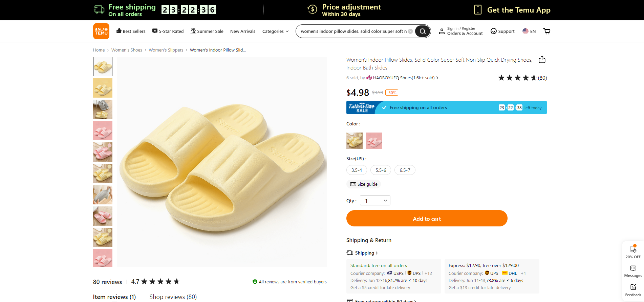This screenshot has width=644, height=302.
Task: Select the pink color swatch
Action: pos(374,141)
